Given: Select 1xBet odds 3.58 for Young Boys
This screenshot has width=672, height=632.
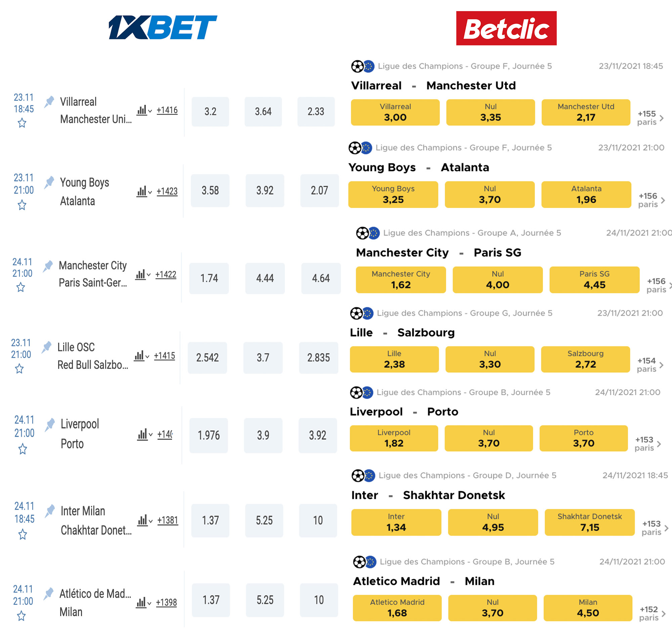Looking at the screenshot, I should pos(210,191).
